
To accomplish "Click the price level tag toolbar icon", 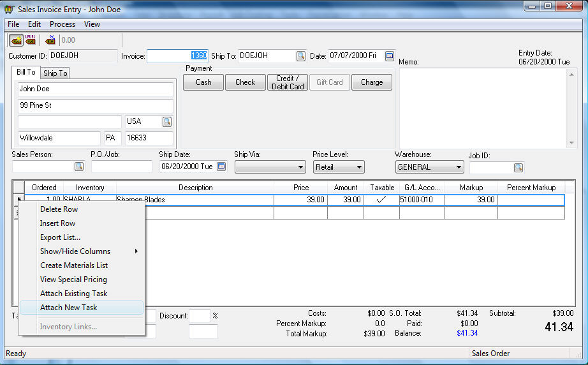I will click(31, 40).
